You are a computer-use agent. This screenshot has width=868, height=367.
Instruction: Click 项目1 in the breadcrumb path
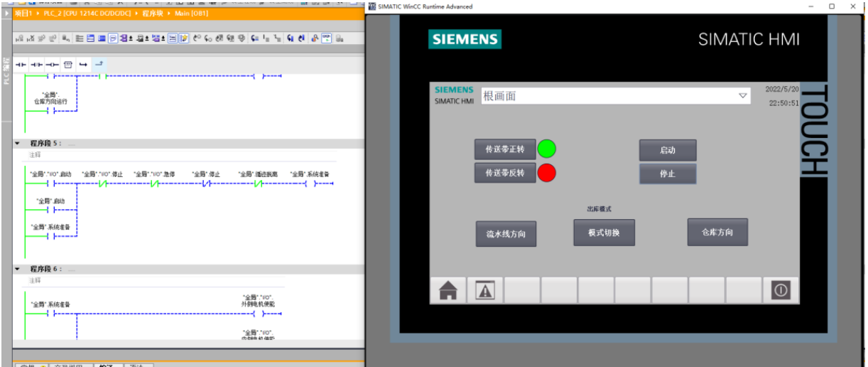tap(23, 14)
